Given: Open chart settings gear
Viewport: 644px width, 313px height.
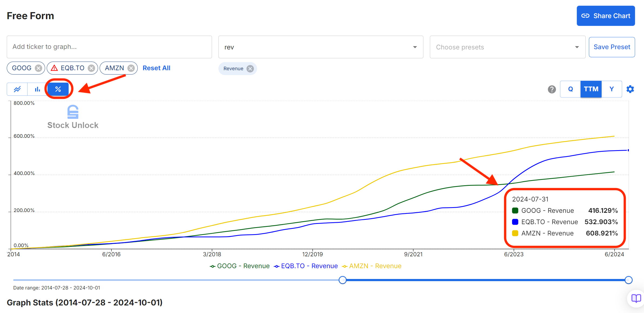Looking at the screenshot, I should click(x=630, y=89).
